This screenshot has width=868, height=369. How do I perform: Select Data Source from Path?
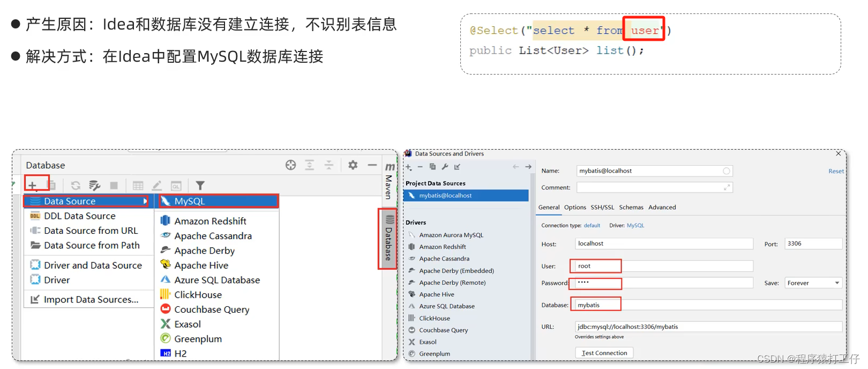coord(88,245)
